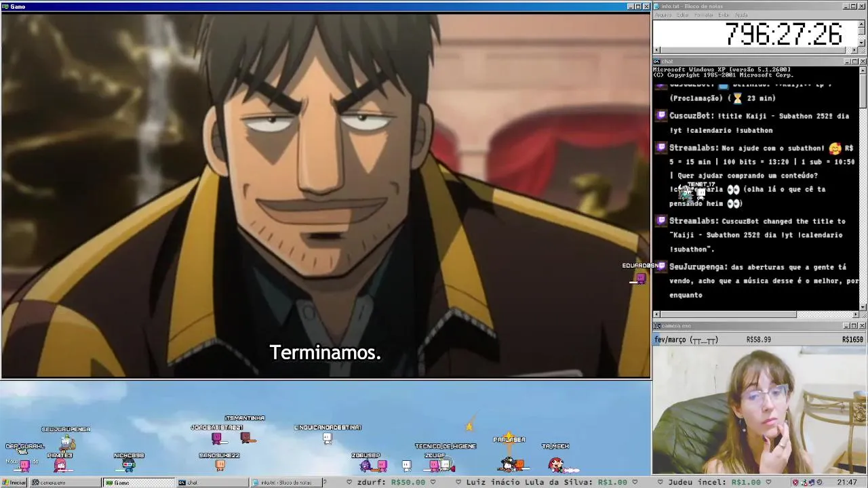Viewport: 868px width, 488px height.
Task: Click the LINGUICANDRDESTINA1 white avatar
Action: pos(328,438)
